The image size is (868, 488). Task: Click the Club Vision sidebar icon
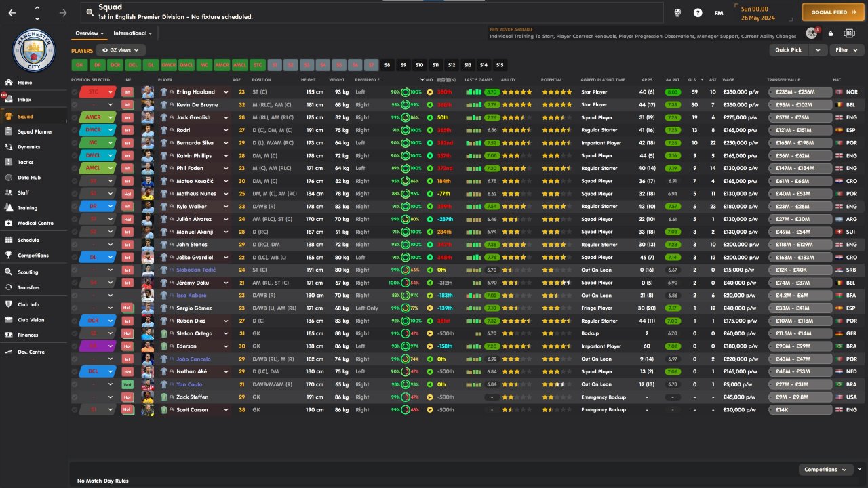click(x=8, y=320)
